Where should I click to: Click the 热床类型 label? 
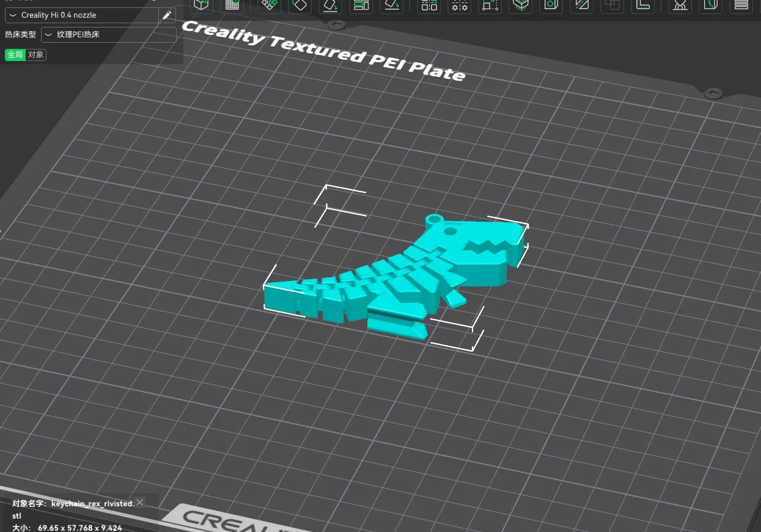coord(21,35)
